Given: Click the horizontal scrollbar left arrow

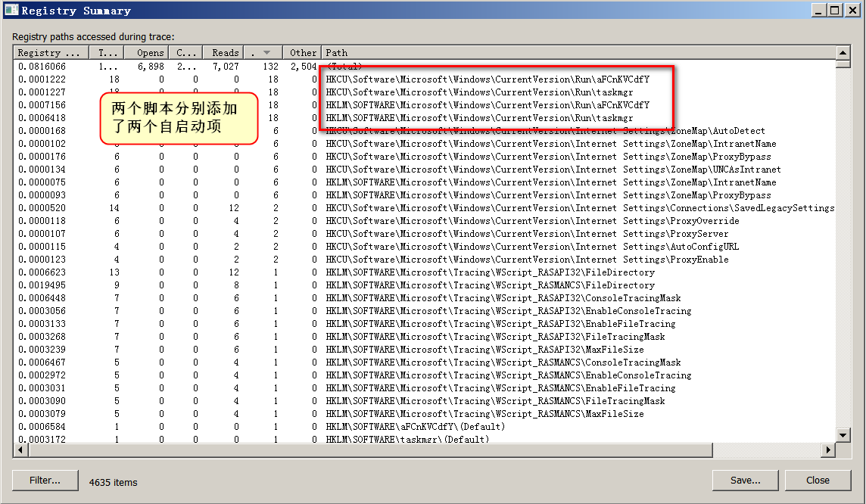Looking at the screenshot, I should point(21,450).
